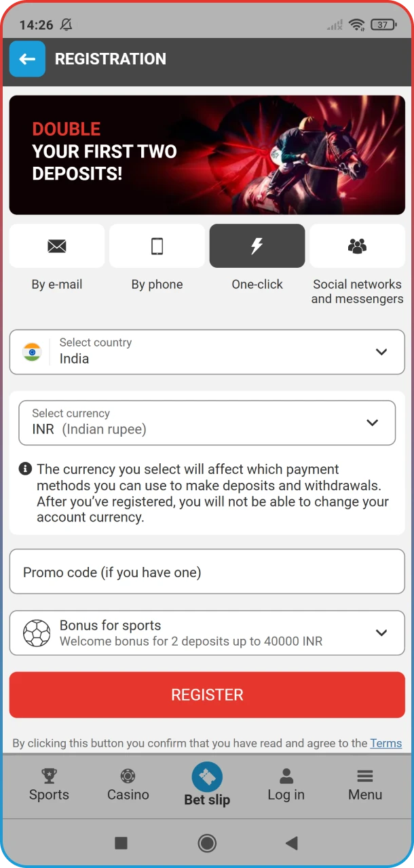Tap the double deposits promo banner
414x868 pixels.
(207, 155)
